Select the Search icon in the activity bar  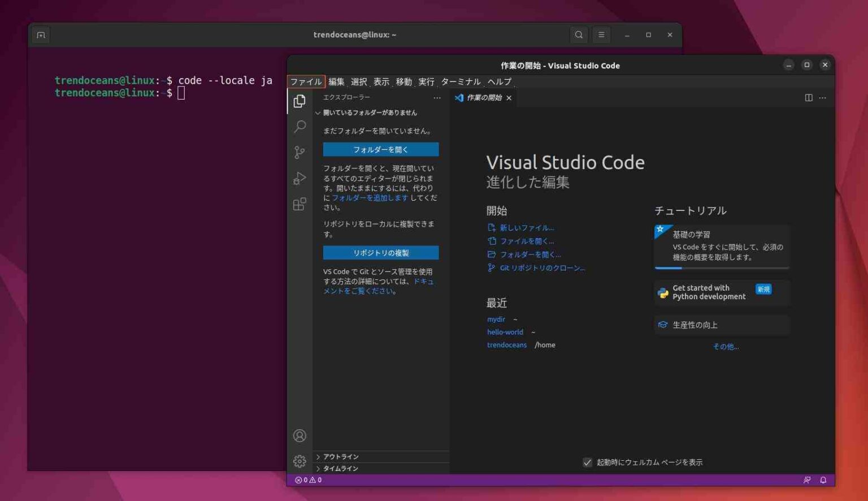click(x=300, y=127)
